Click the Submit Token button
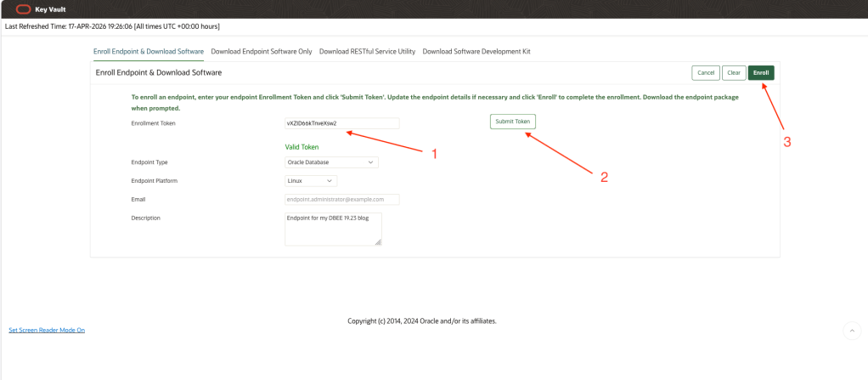Viewport: 868px width, 380px height. click(x=512, y=122)
